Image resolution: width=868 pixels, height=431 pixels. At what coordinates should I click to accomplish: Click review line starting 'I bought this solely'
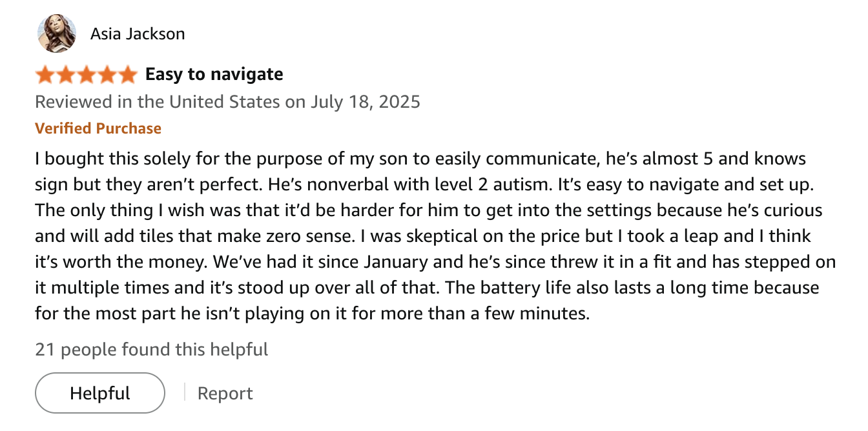tap(421, 159)
